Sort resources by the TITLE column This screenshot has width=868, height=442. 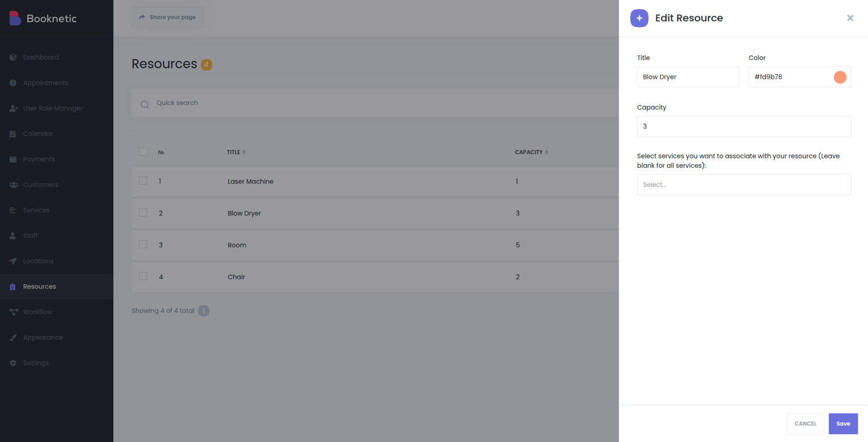click(236, 152)
